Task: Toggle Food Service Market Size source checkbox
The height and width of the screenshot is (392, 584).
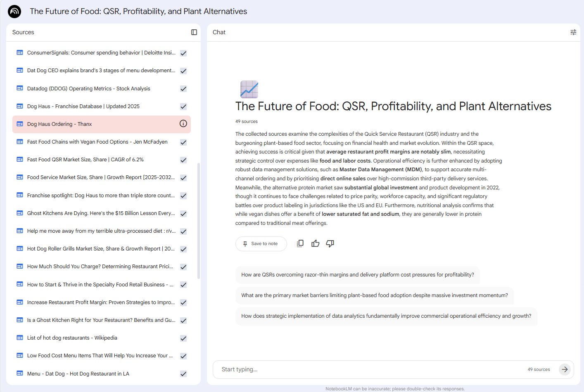Action: [183, 177]
